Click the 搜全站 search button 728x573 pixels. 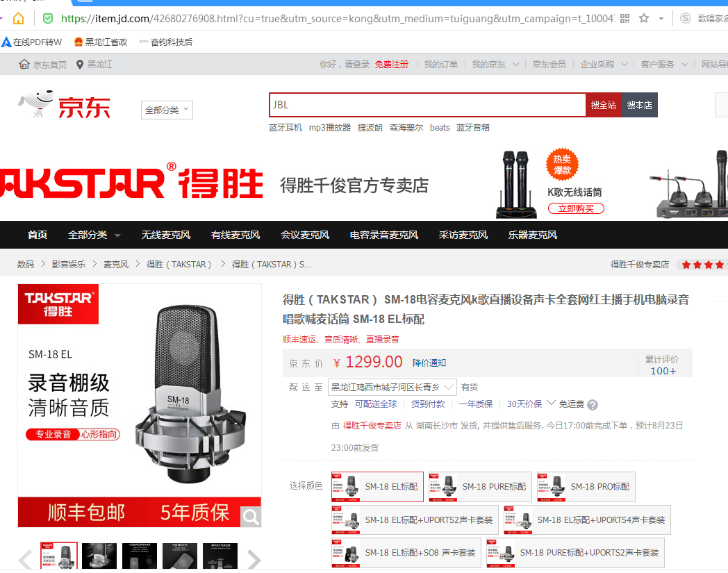[604, 105]
